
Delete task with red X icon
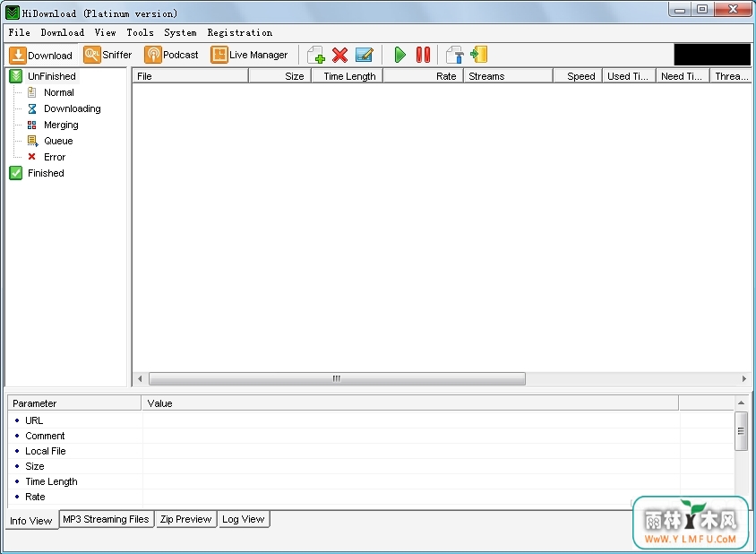click(x=339, y=55)
